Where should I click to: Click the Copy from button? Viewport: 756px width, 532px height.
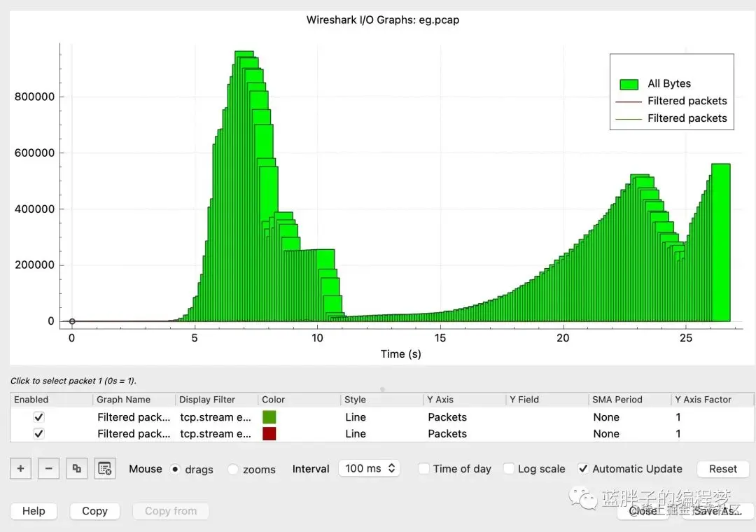tap(171, 511)
